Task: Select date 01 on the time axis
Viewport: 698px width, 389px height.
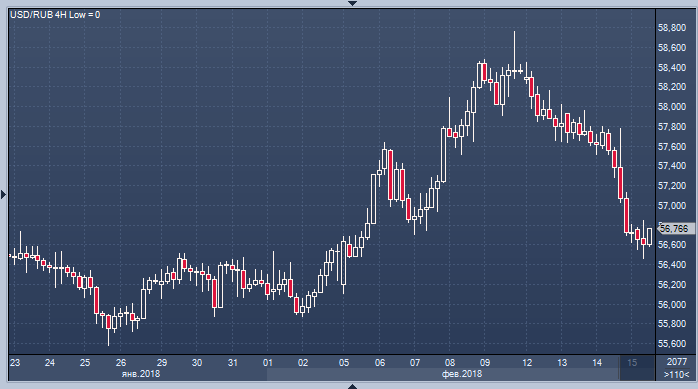Action: click(x=268, y=363)
